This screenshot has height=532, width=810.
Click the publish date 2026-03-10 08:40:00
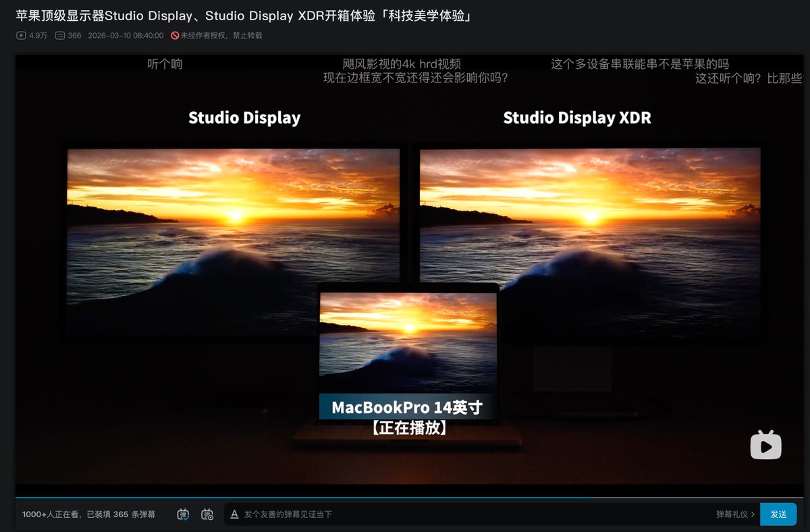tap(126, 35)
